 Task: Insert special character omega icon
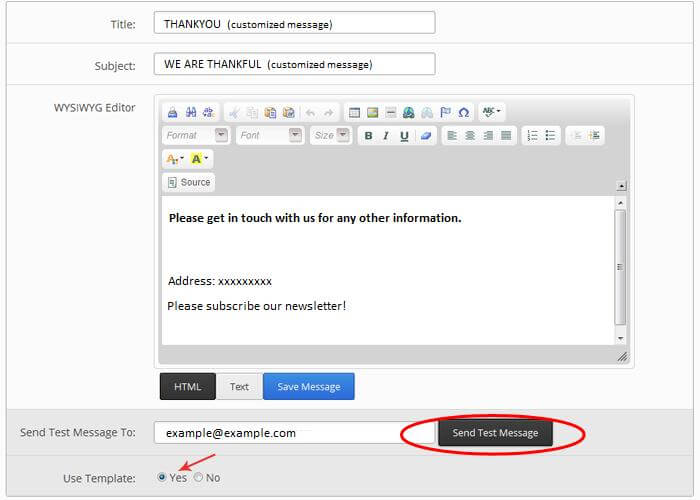(464, 113)
